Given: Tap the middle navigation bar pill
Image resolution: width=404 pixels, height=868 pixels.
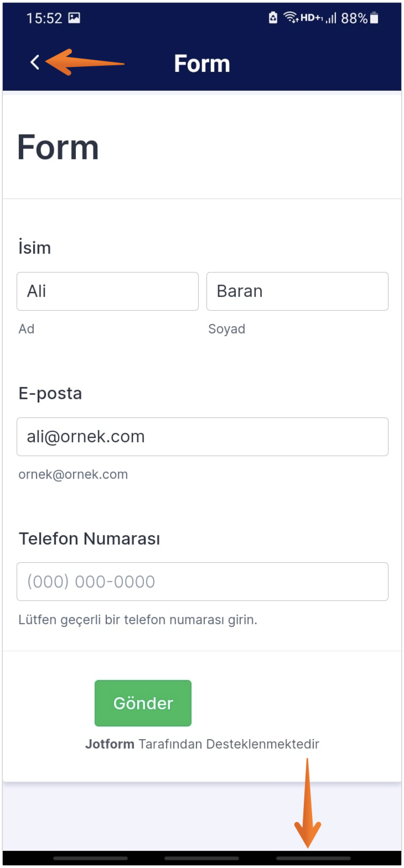Looking at the screenshot, I should 202,858.
